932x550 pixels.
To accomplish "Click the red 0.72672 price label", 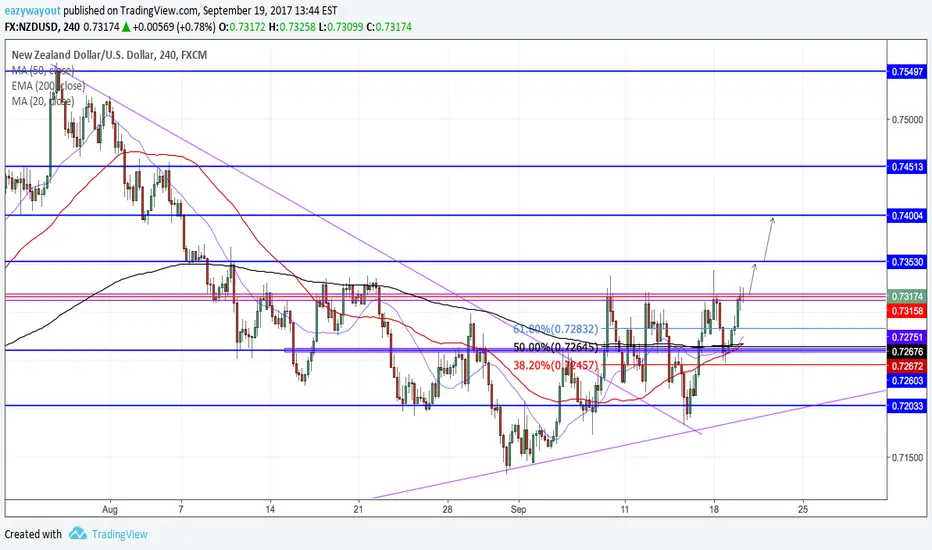I will [x=907, y=366].
